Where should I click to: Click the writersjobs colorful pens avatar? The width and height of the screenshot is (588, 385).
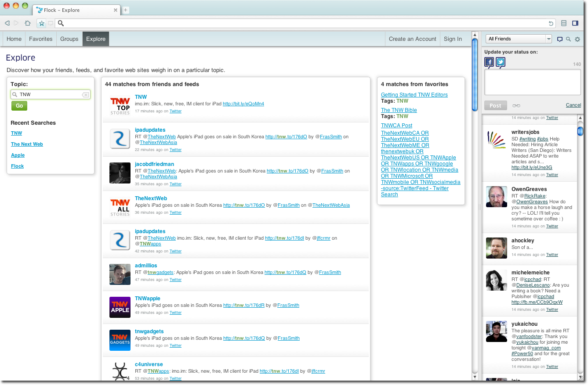click(497, 140)
